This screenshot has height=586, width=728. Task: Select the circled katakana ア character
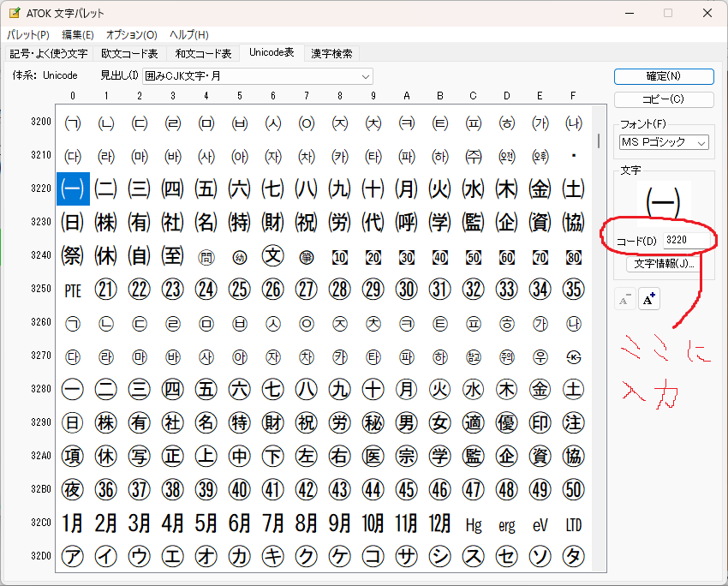[73, 557]
